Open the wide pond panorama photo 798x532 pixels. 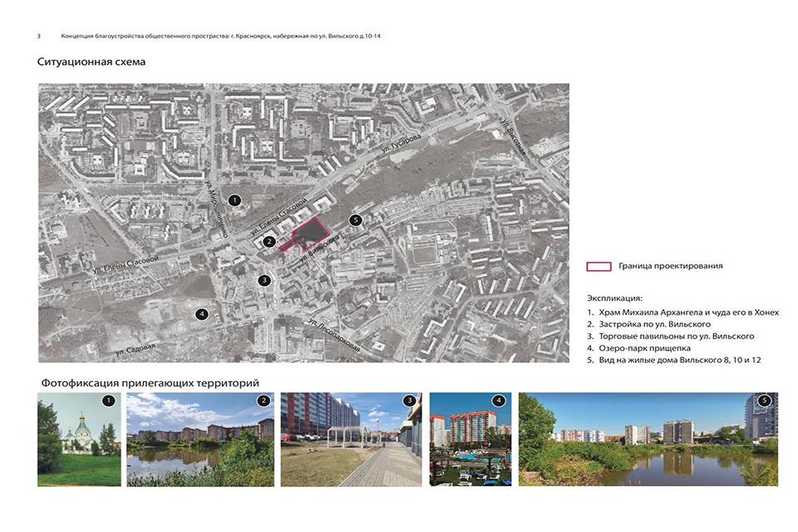click(x=648, y=442)
